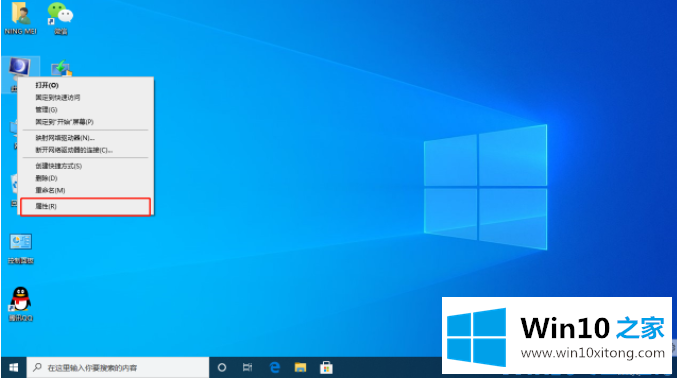677x379 pixels.
Task: Open Task View from the taskbar
Action: 247,367
